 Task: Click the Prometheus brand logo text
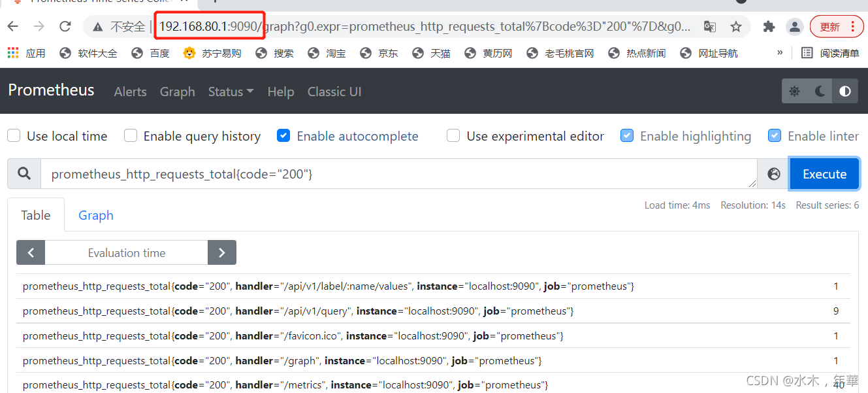(51, 90)
